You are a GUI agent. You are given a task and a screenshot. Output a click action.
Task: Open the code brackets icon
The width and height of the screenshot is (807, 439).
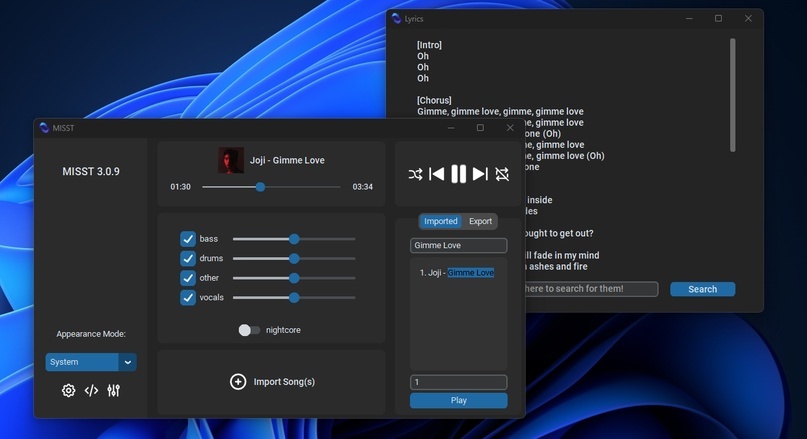pyautogui.click(x=91, y=391)
